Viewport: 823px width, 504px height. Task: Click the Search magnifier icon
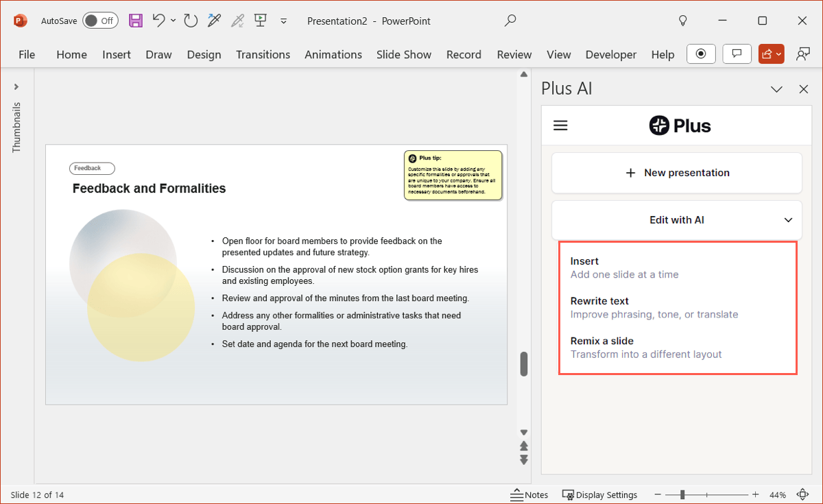tap(510, 21)
